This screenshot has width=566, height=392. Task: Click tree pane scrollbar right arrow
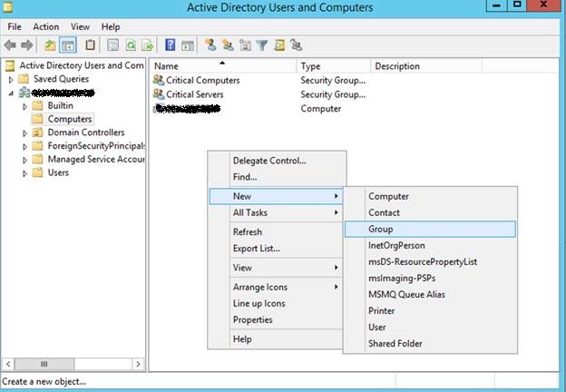click(x=138, y=364)
